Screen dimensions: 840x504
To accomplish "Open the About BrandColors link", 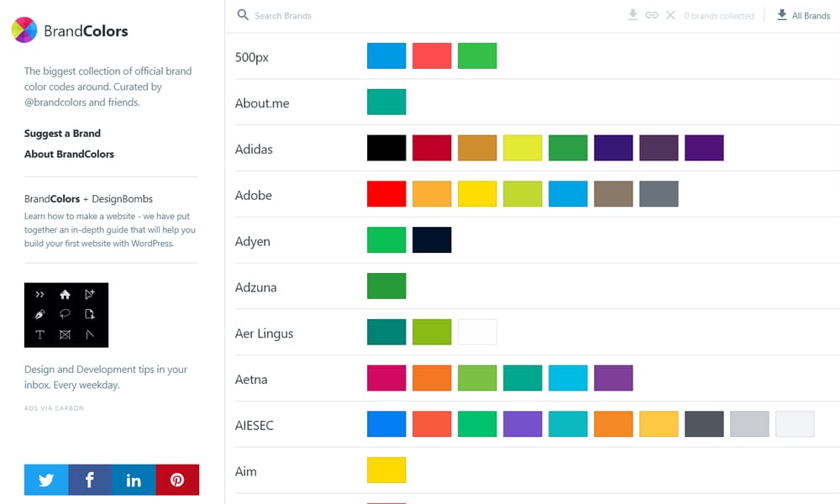I will click(69, 154).
